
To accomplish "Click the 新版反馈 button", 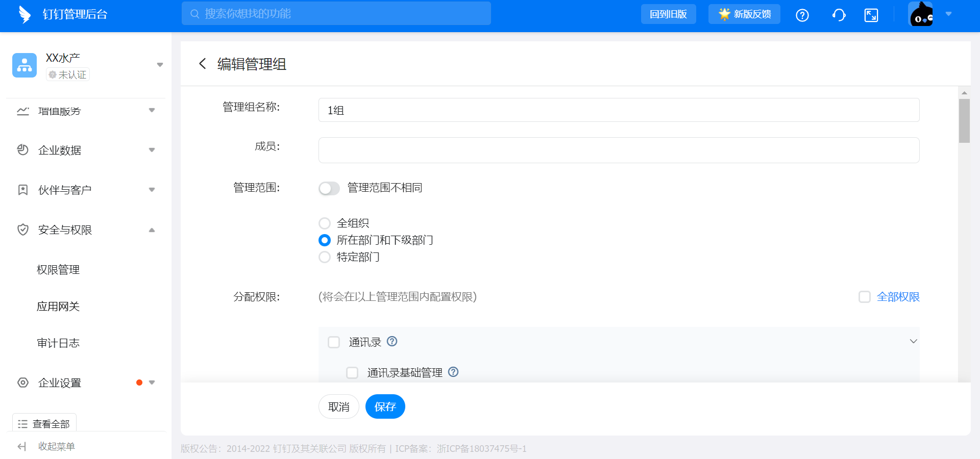I will 744,14.
